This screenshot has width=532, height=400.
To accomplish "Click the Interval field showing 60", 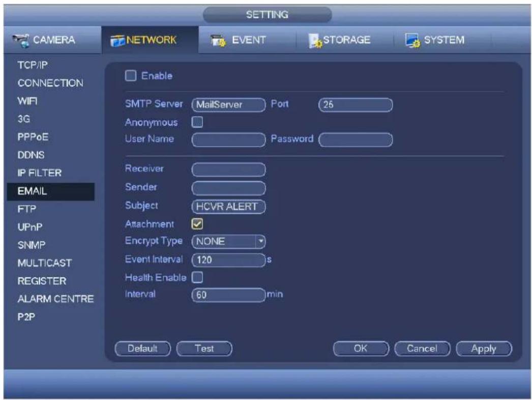I will [x=228, y=295].
